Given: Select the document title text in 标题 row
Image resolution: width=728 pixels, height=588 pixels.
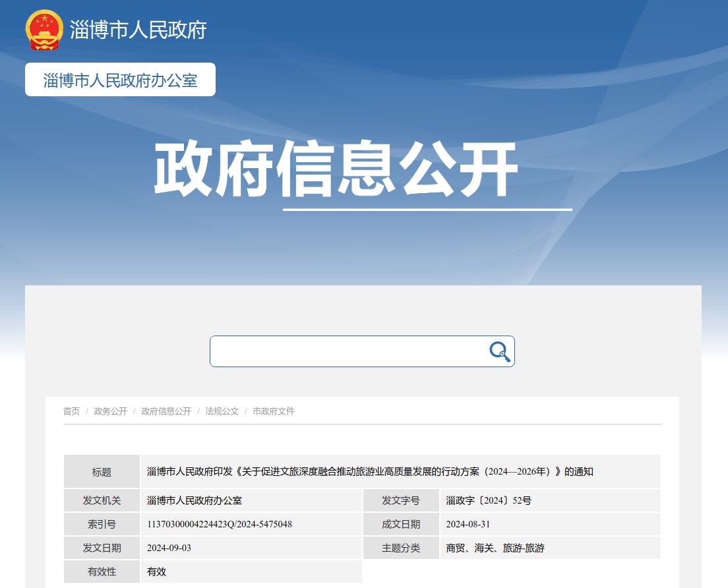Looking at the screenshot, I should click(370, 471).
